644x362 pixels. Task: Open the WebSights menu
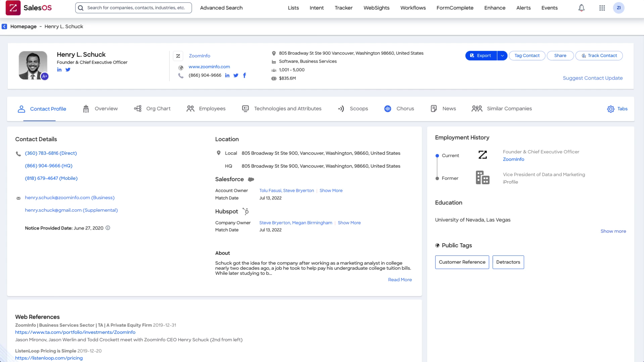point(376,8)
